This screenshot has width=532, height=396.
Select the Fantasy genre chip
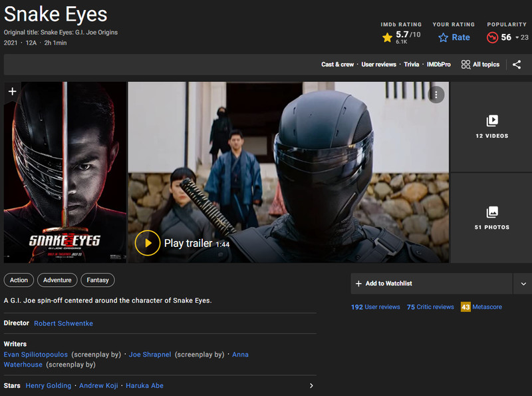[x=98, y=280]
